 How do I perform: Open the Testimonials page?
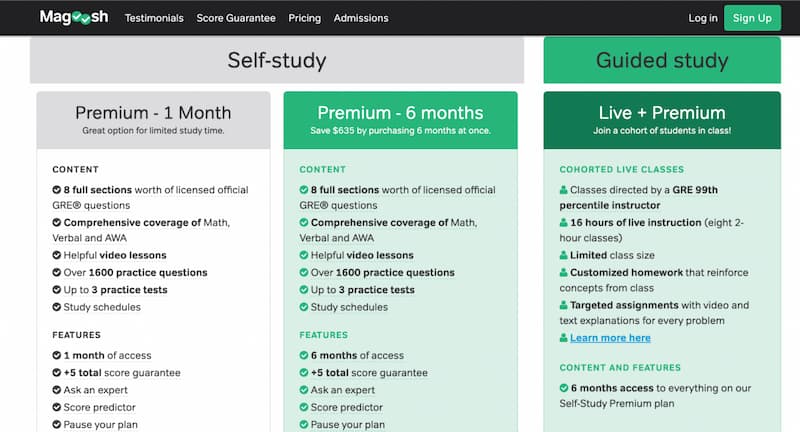click(x=154, y=18)
